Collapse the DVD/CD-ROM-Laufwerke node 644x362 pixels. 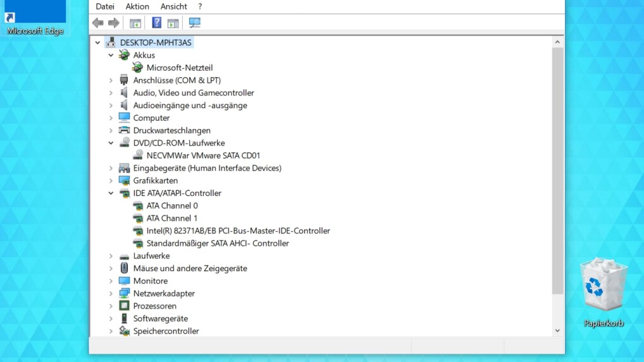[x=111, y=143]
